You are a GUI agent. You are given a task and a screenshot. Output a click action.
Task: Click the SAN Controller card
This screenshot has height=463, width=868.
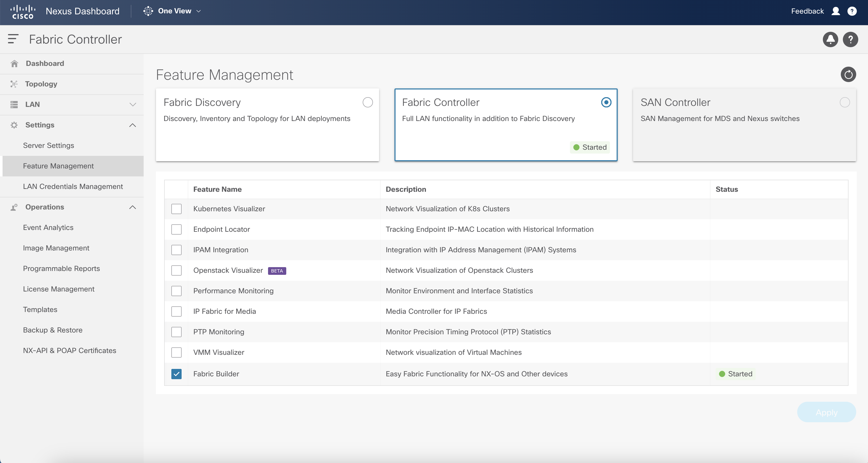[744, 125]
